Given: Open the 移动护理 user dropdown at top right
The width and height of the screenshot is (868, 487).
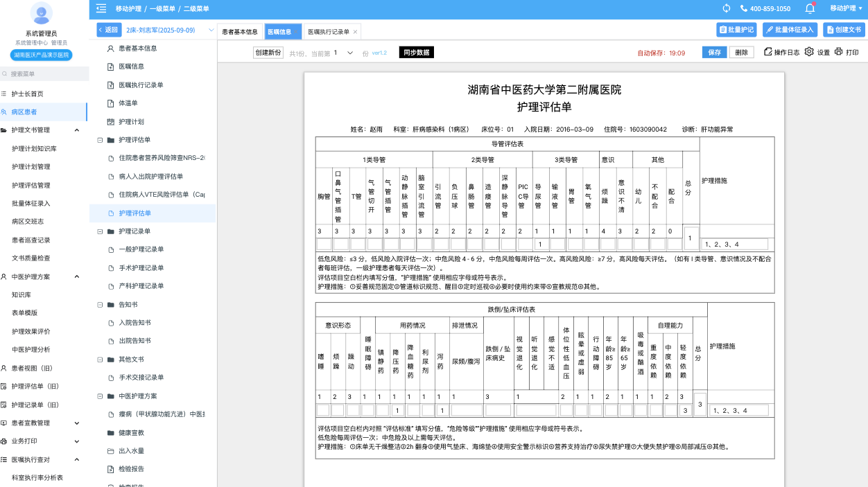Looking at the screenshot, I should [847, 8].
